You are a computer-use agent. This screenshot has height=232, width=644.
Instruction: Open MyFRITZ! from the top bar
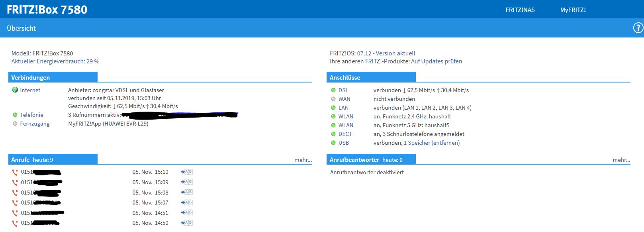click(x=573, y=10)
